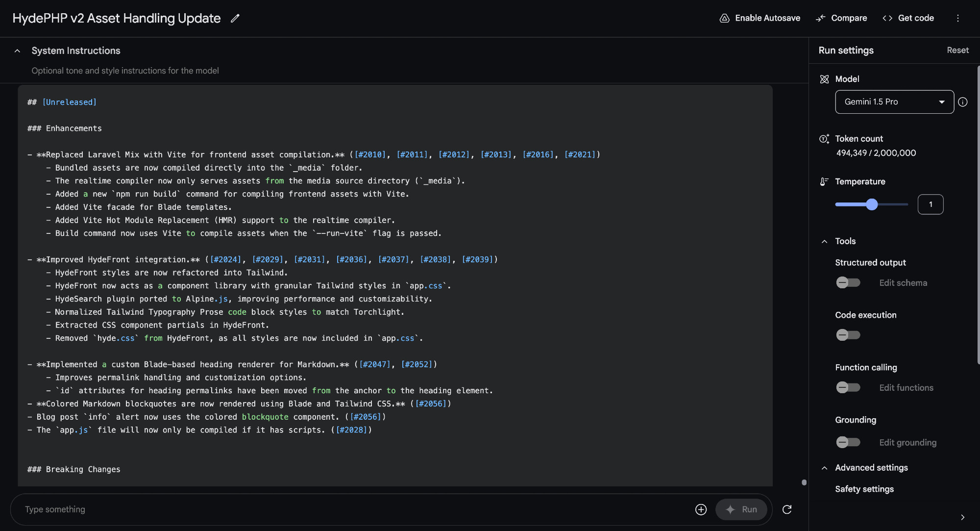Collapse the Tools section
This screenshot has width=980, height=531.
824,241
